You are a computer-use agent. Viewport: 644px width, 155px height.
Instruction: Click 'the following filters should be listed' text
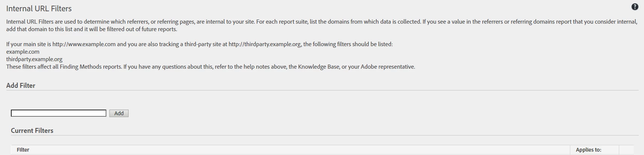pos(347,44)
